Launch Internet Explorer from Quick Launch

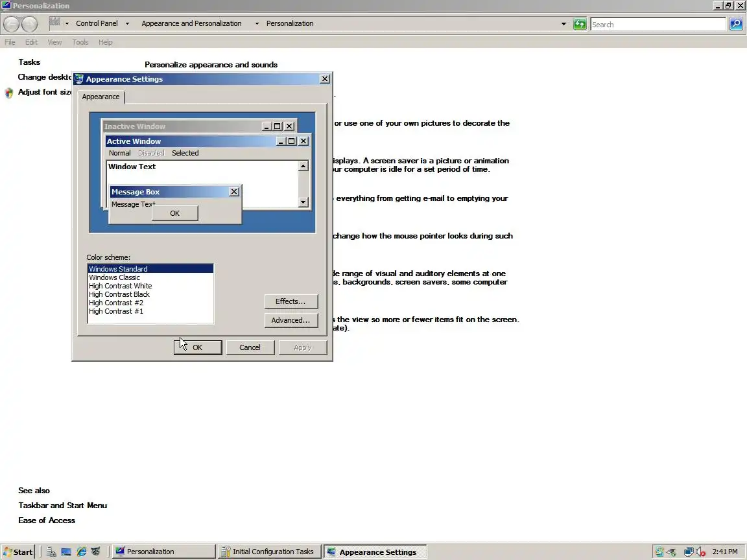coord(82,552)
